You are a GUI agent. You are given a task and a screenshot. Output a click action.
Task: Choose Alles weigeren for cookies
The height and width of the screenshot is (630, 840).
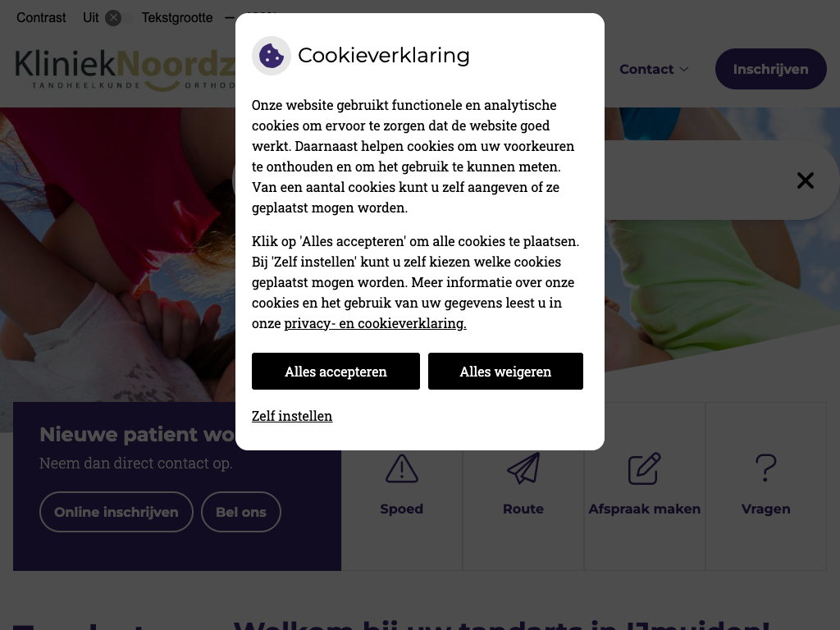tap(505, 372)
